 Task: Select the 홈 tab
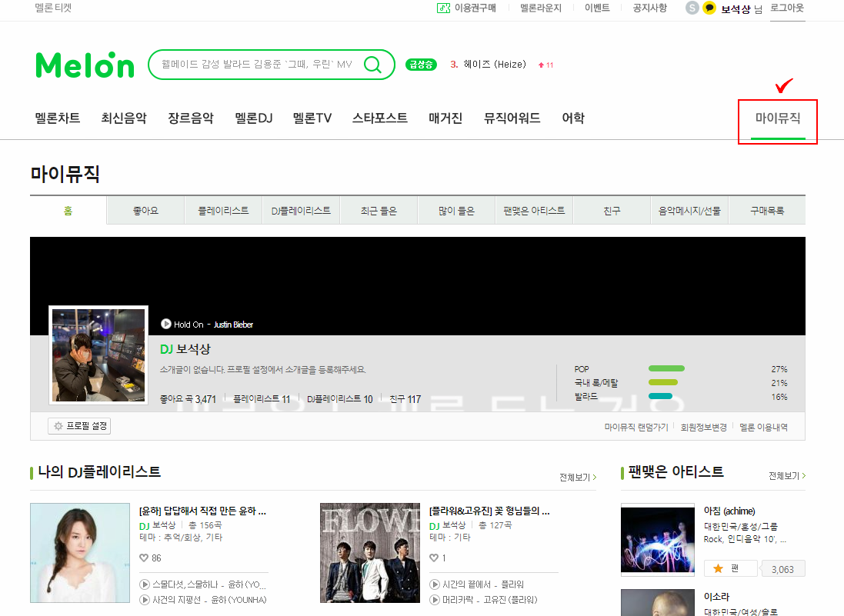point(68,211)
